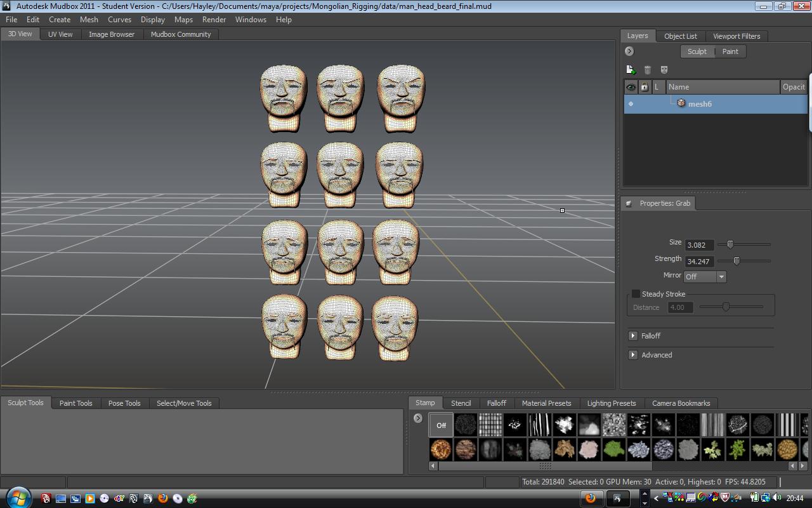
Task: Open the Curves menu
Action: (x=119, y=20)
